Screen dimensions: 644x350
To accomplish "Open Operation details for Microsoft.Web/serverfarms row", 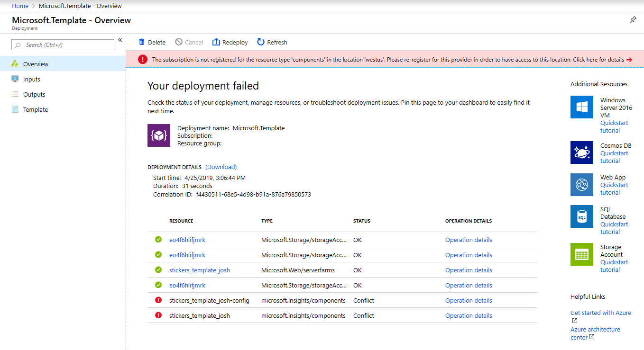I will click(469, 270).
